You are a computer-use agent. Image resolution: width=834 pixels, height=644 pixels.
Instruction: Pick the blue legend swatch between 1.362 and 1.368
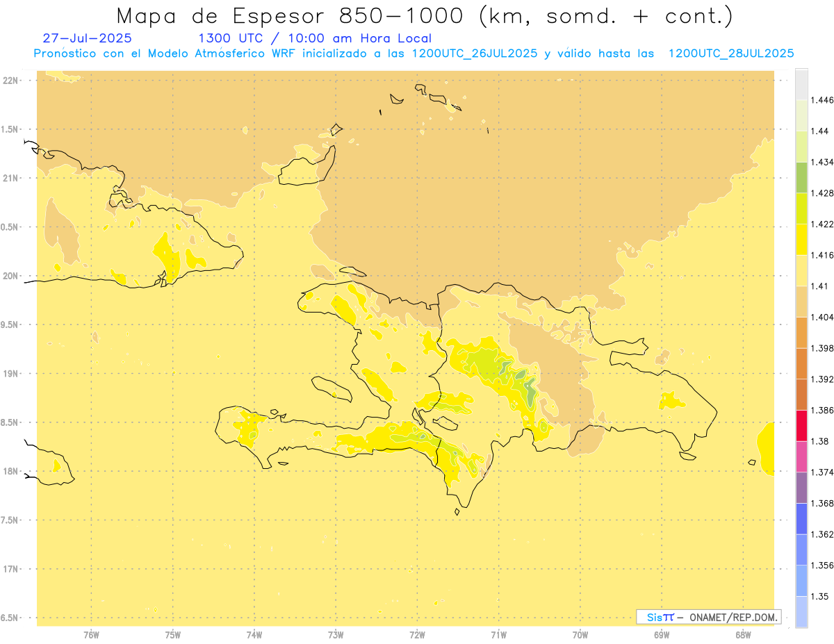pos(801,518)
